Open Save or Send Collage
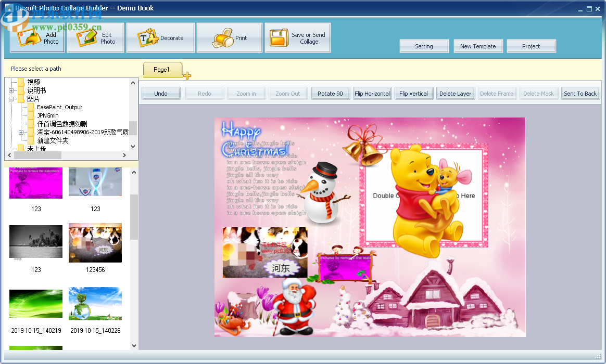This screenshot has width=606, height=364. [x=297, y=37]
